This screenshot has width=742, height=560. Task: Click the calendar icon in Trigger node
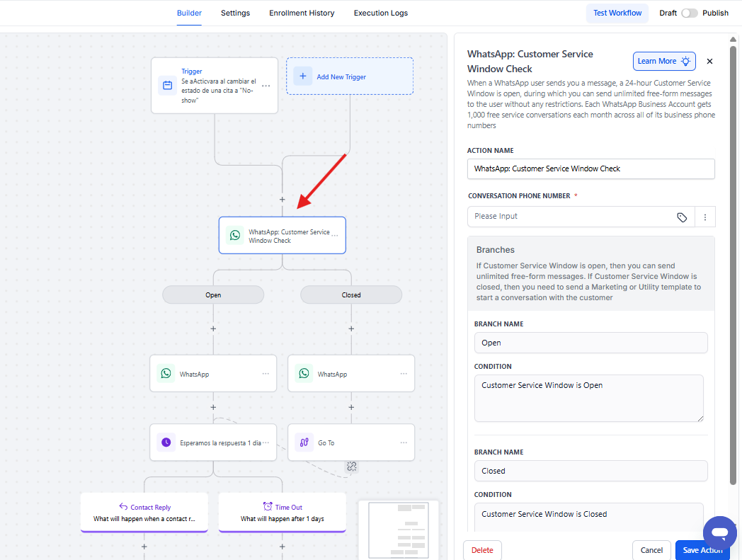point(167,86)
